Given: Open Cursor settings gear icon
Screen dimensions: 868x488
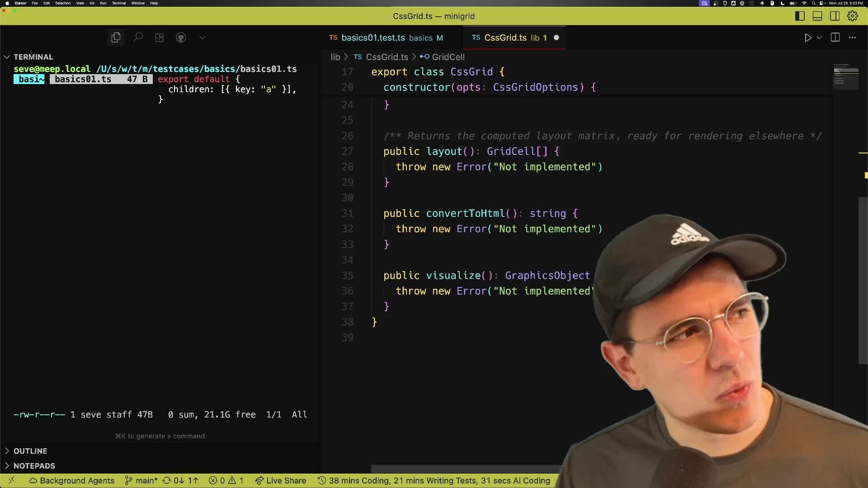Looking at the screenshot, I should pyautogui.click(x=853, y=16).
